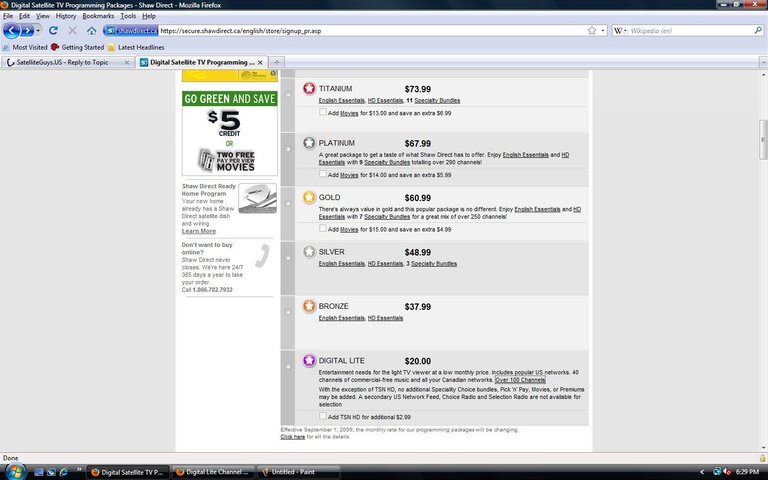This screenshot has height=480, width=768.
Task: Open the shawdirect.ca site identity badge
Action: pyautogui.click(x=131, y=30)
